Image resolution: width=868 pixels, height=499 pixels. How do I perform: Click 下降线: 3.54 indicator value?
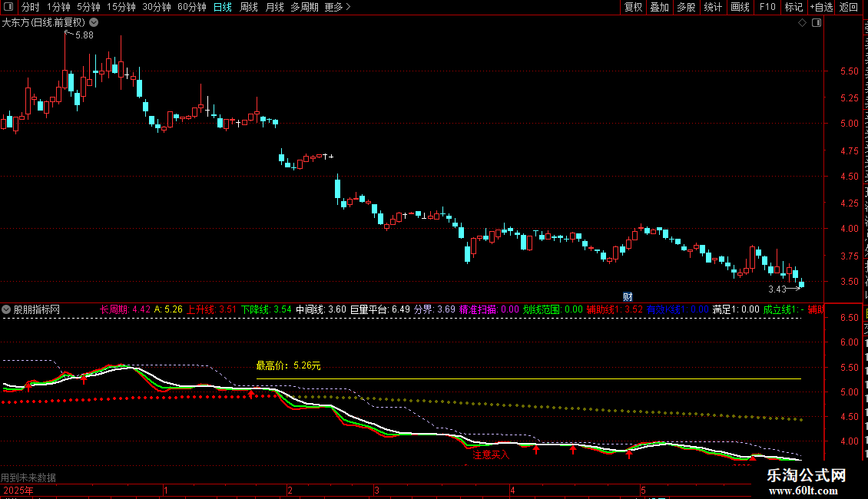click(x=267, y=310)
